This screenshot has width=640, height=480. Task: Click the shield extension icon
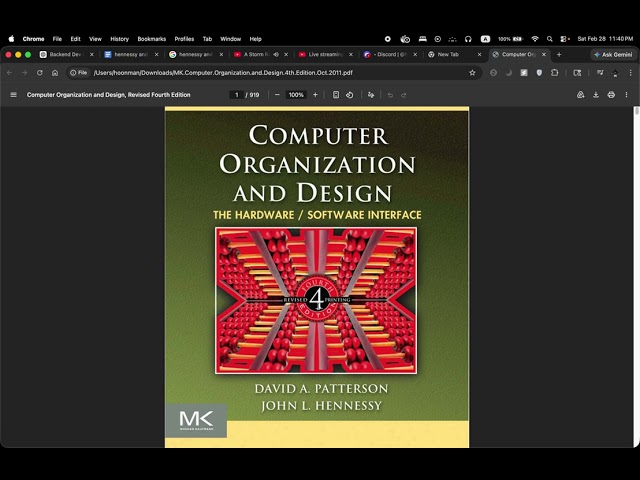coord(539,73)
